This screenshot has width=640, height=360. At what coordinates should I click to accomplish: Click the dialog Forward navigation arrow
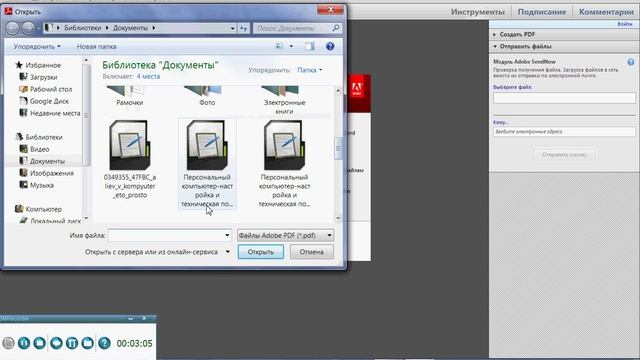click(x=28, y=28)
